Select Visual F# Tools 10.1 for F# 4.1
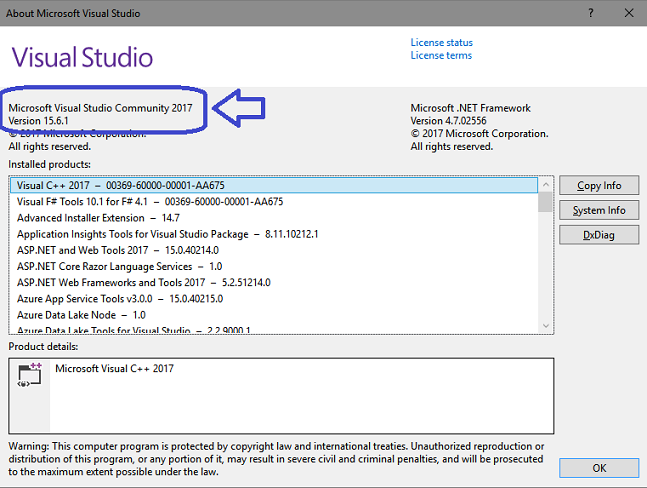The height and width of the screenshot is (488, 647). point(274,202)
